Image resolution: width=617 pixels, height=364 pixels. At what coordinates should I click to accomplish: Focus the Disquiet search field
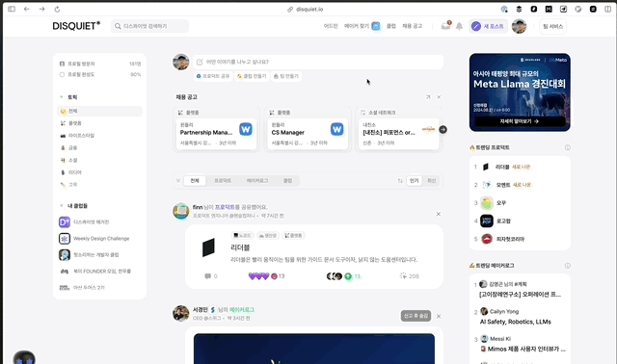click(149, 26)
